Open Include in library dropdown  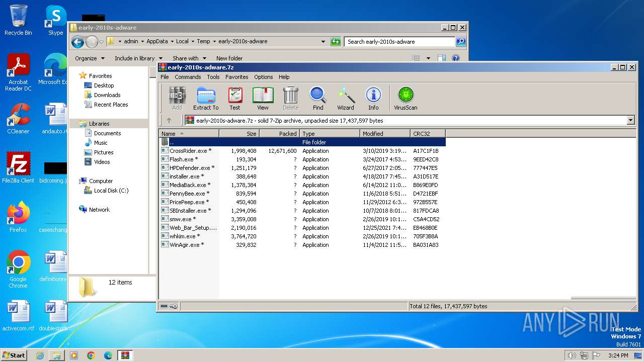[x=138, y=58]
